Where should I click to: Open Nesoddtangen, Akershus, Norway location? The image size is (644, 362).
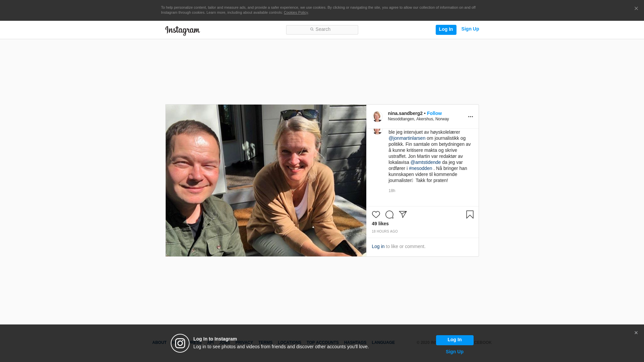click(418, 119)
